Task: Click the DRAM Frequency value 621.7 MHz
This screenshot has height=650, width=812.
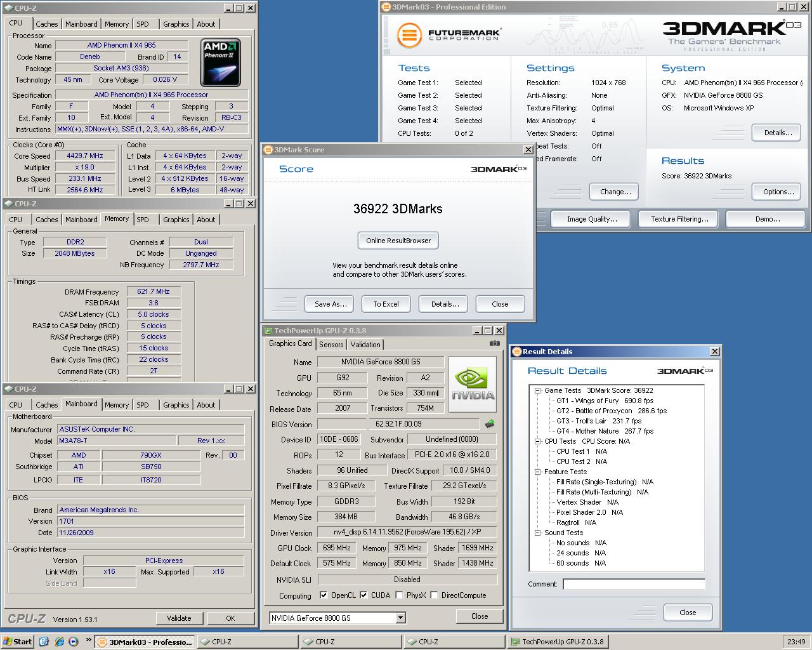Action: click(154, 292)
